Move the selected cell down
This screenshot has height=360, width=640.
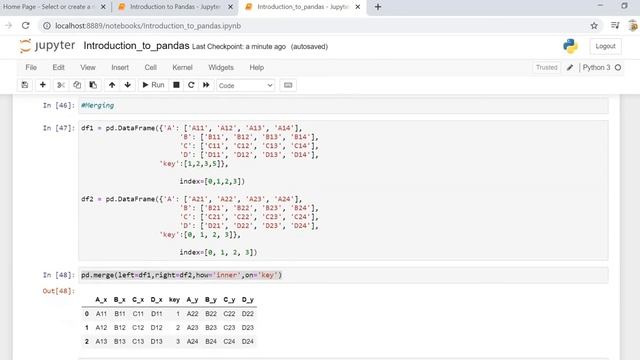click(x=128, y=85)
